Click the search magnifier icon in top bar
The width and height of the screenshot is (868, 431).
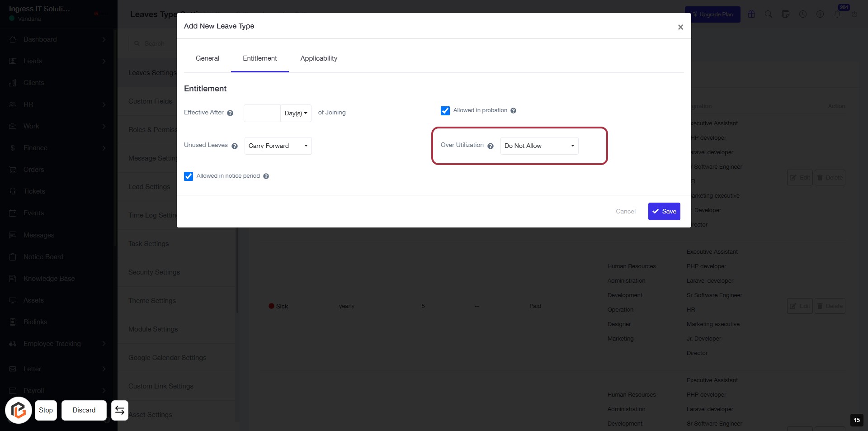click(x=769, y=14)
